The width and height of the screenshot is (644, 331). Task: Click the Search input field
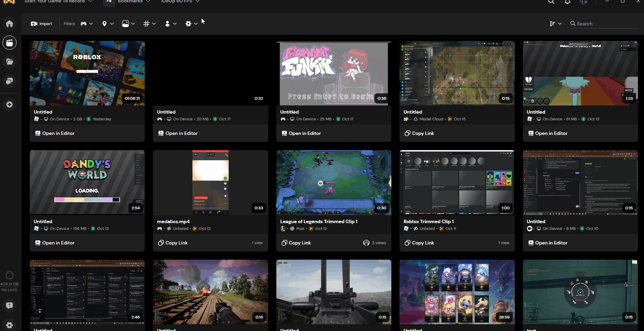(x=604, y=24)
